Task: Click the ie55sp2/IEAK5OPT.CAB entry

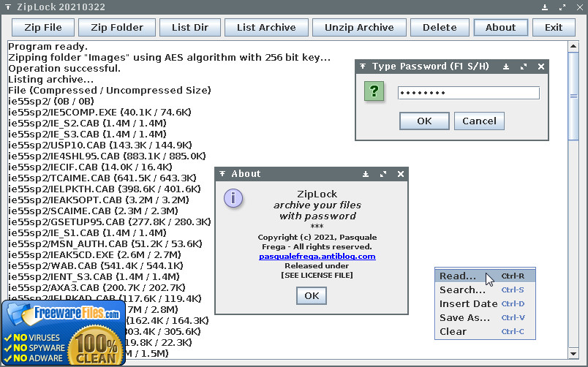Action: click(x=99, y=200)
